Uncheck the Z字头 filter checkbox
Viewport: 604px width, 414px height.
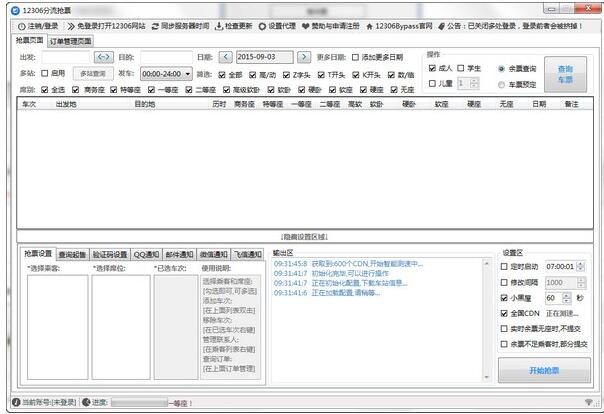(286, 75)
